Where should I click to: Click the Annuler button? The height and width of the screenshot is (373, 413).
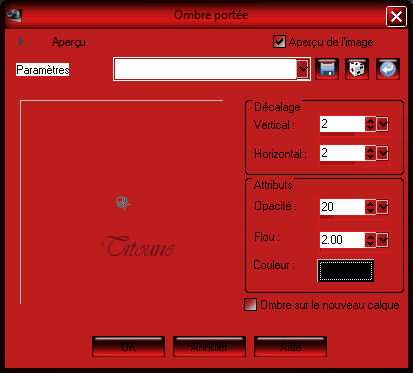point(209,347)
